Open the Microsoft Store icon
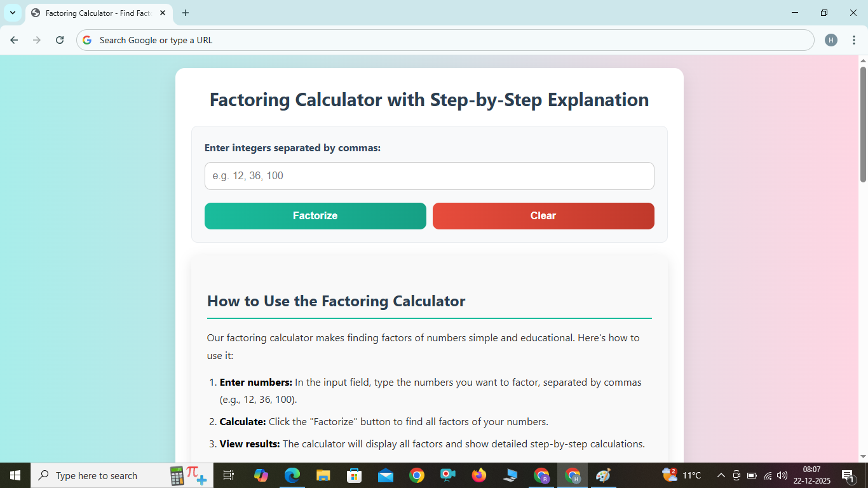The image size is (868, 488). [x=354, y=475]
